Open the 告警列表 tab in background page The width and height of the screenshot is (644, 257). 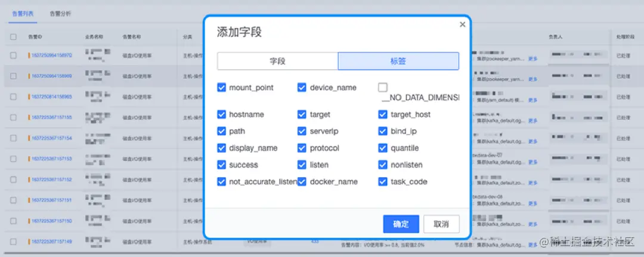[x=23, y=14]
